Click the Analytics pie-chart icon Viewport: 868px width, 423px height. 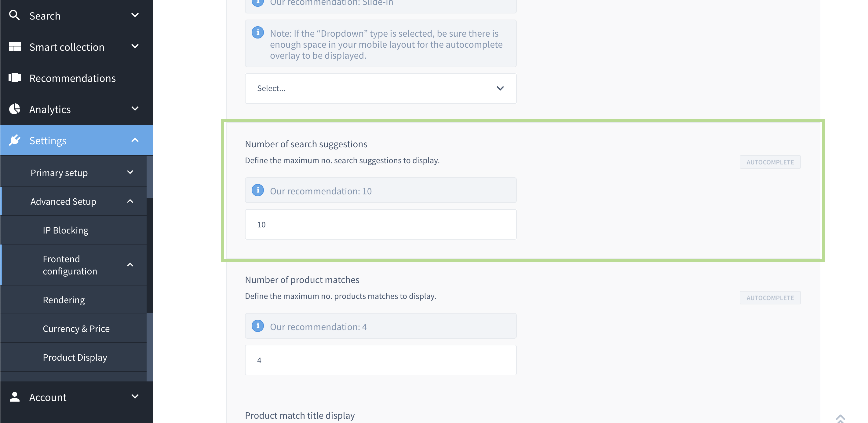(15, 109)
